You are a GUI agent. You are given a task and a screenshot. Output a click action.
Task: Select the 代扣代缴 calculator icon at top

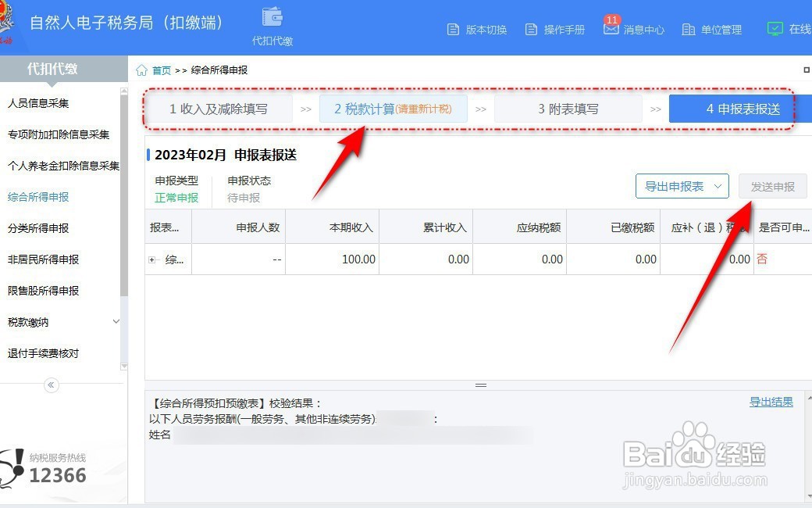click(271, 17)
